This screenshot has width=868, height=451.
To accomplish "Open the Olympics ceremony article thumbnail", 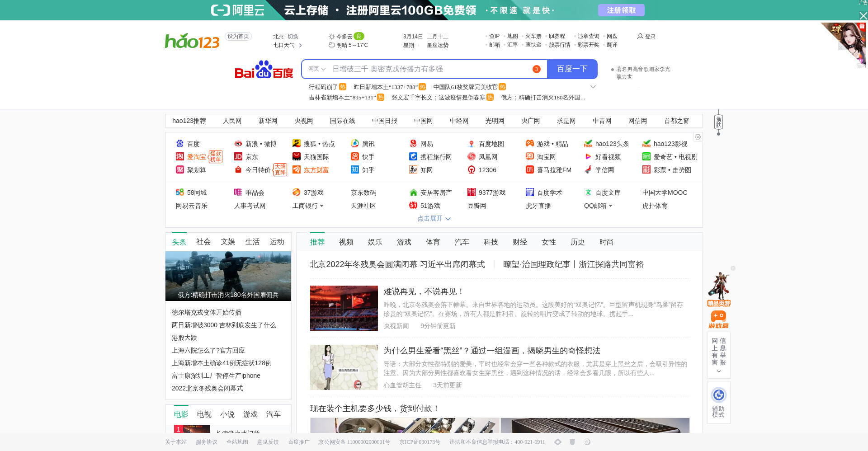I will pyautogui.click(x=344, y=308).
